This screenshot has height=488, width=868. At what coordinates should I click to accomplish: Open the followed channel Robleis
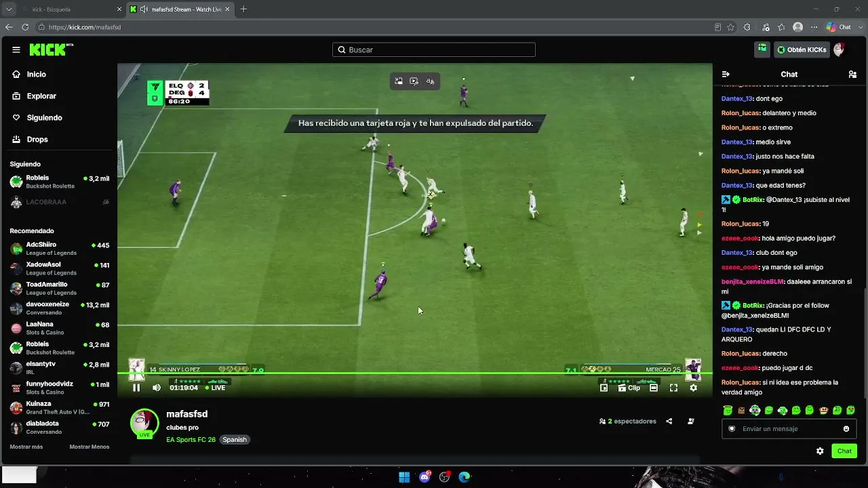pos(59,182)
